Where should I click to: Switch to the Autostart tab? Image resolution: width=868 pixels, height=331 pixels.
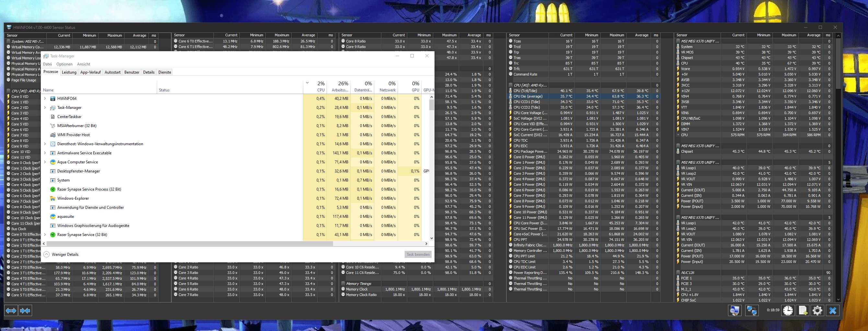112,72
